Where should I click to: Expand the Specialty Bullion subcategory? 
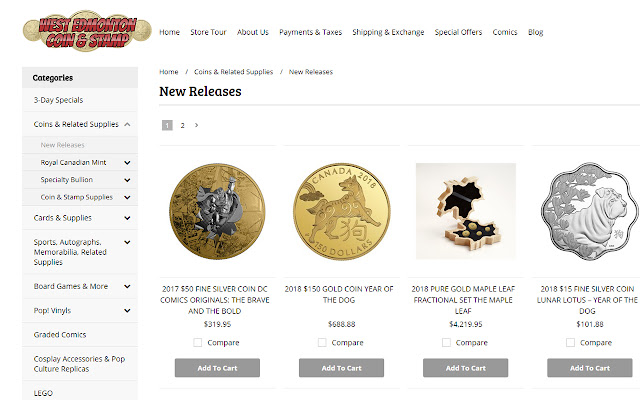tap(128, 180)
